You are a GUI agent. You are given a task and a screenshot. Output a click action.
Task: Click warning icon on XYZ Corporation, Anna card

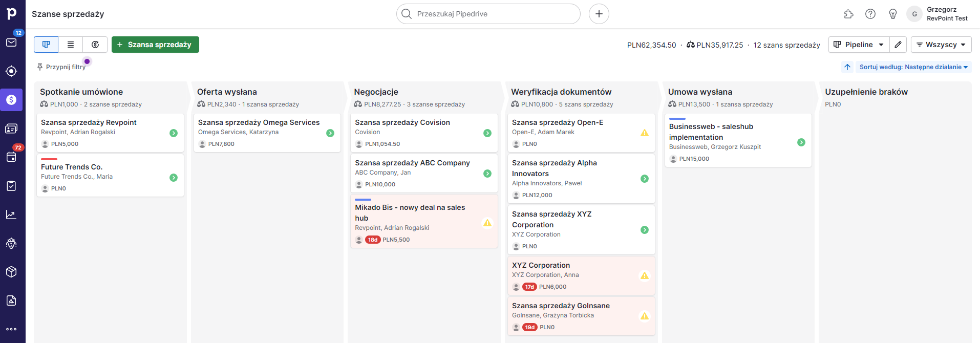645,276
